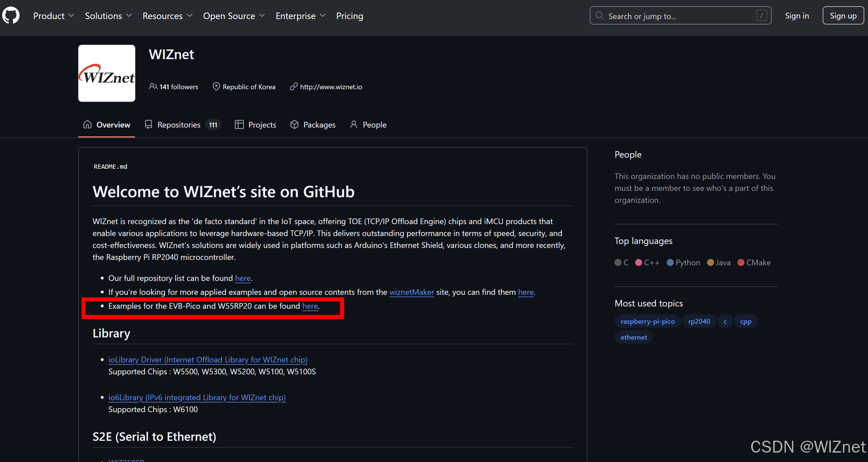Click the People person icon

[354, 125]
